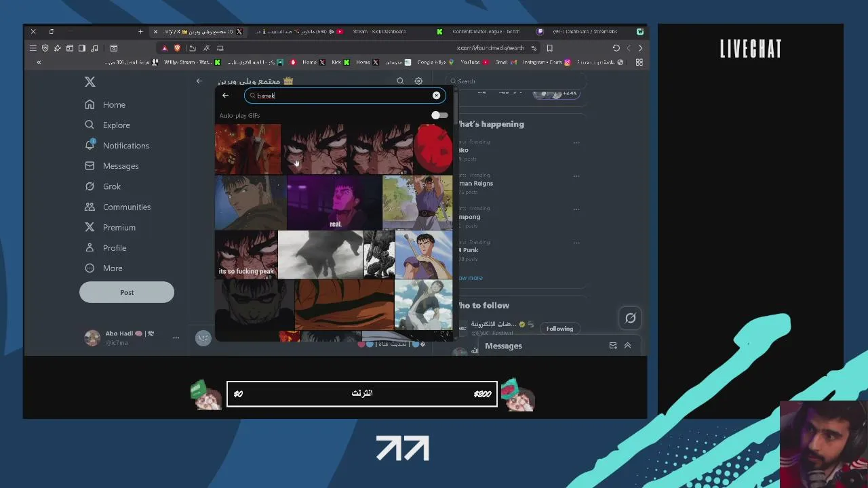Open the Messages drawer title
Image resolution: width=868 pixels, height=488 pixels.
503,346
